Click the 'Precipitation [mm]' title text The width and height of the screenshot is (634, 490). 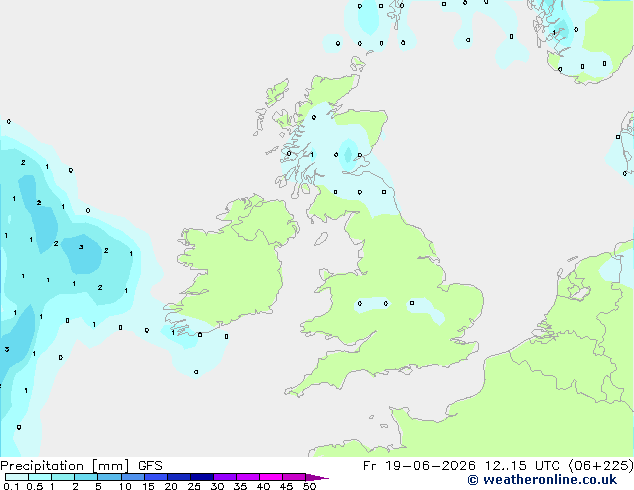click(64, 466)
